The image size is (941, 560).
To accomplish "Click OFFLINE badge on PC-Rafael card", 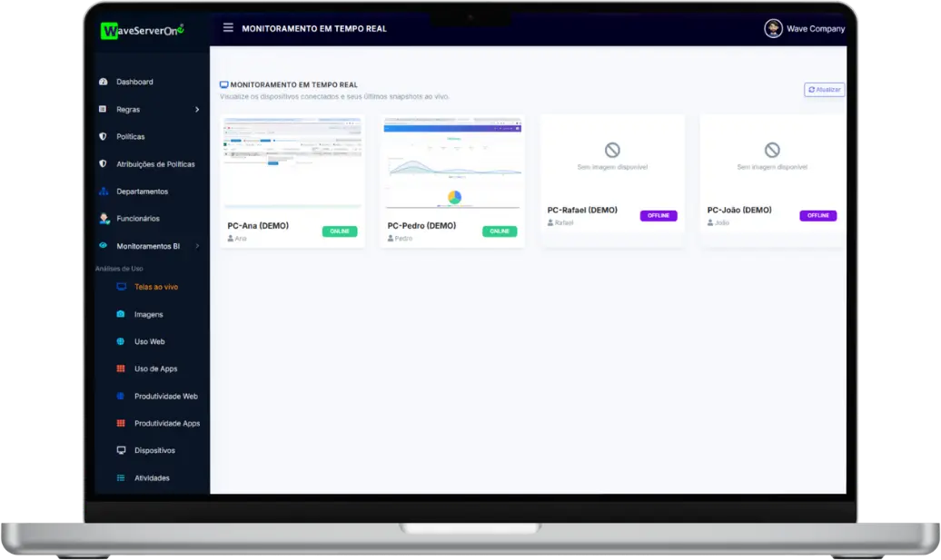I will pos(659,216).
